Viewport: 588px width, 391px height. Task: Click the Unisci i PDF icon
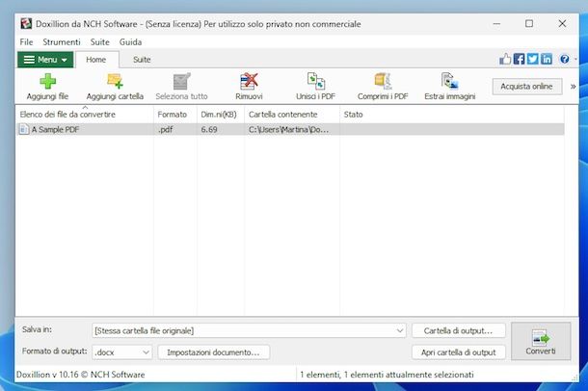click(x=316, y=81)
